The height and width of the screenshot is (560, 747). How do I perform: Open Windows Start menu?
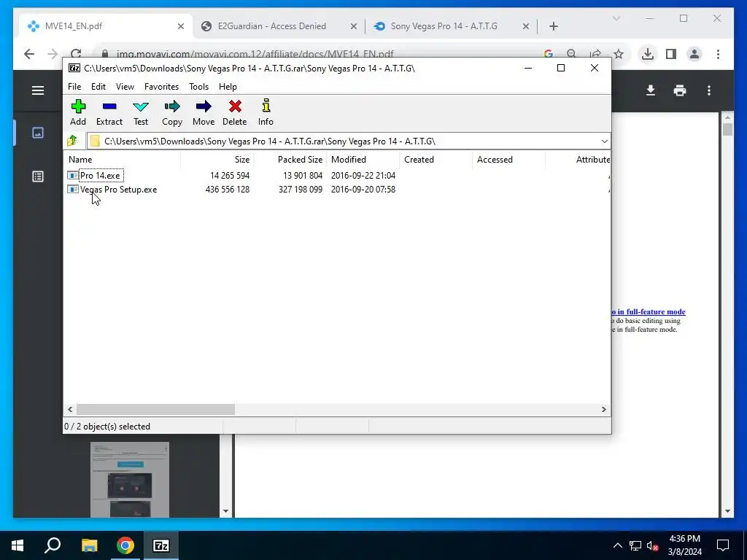pyautogui.click(x=18, y=545)
